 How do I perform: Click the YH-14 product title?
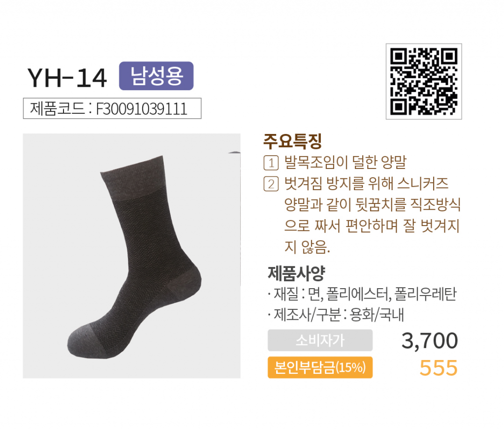pyautogui.click(x=67, y=78)
